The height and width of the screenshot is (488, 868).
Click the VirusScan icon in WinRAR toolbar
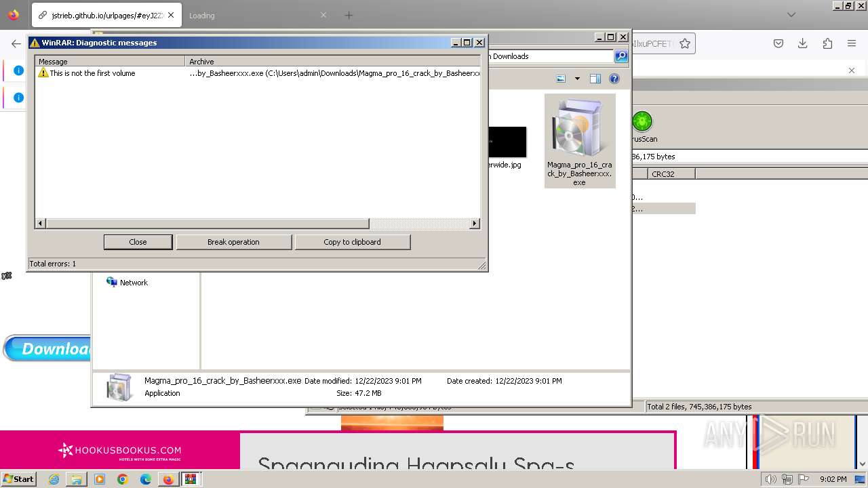(x=642, y=127)
